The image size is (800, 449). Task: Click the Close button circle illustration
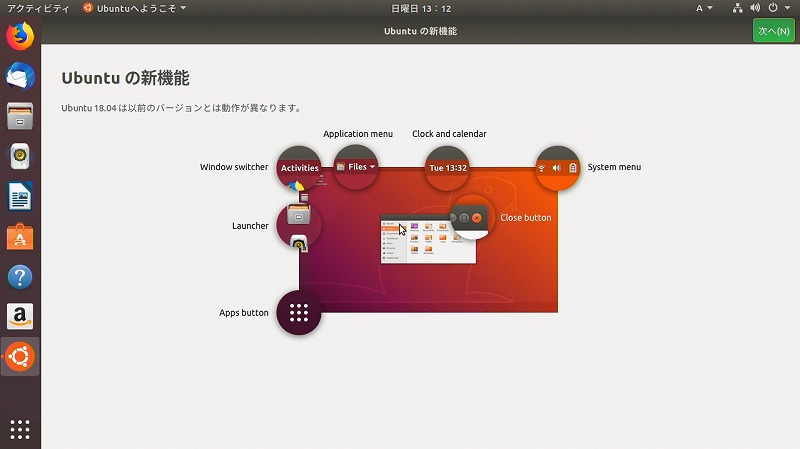[x=470, y=217]
